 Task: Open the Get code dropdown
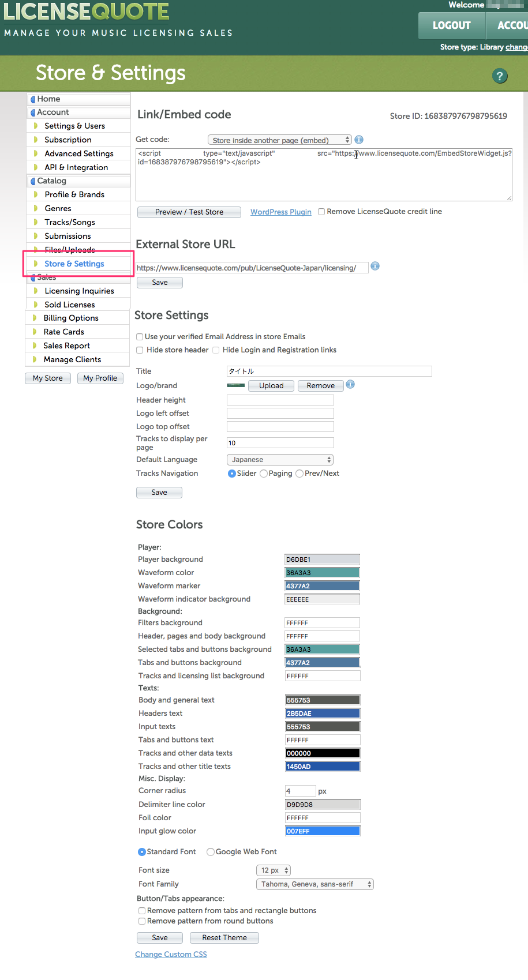(279, 140)
